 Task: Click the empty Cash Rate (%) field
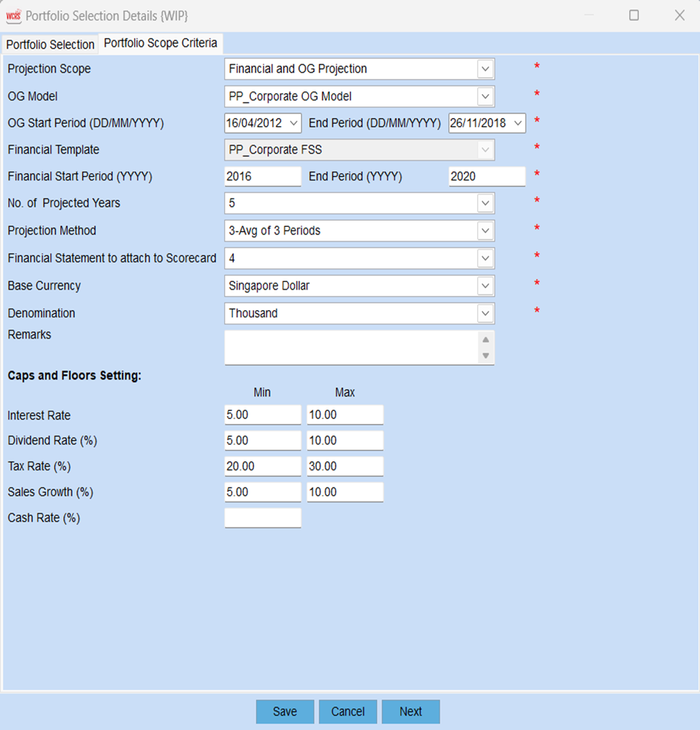262,518
